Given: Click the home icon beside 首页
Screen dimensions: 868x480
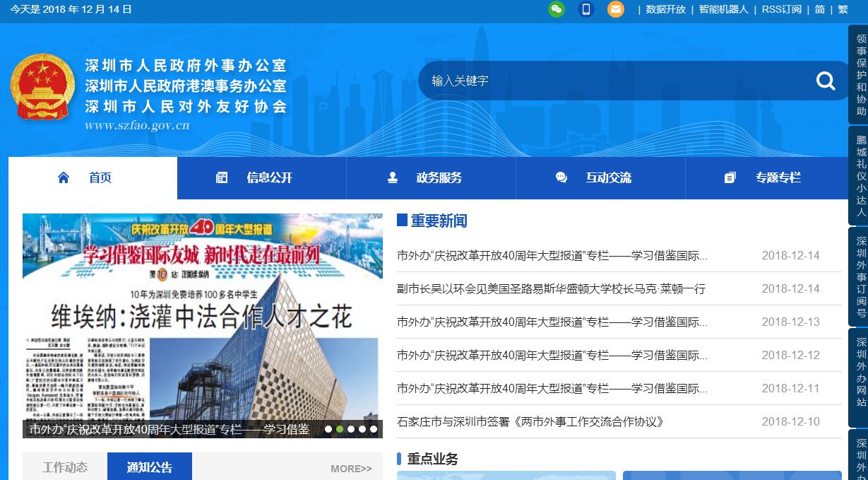Looking at the screenshot, I should pyautogui.click(x=64, y=177).
